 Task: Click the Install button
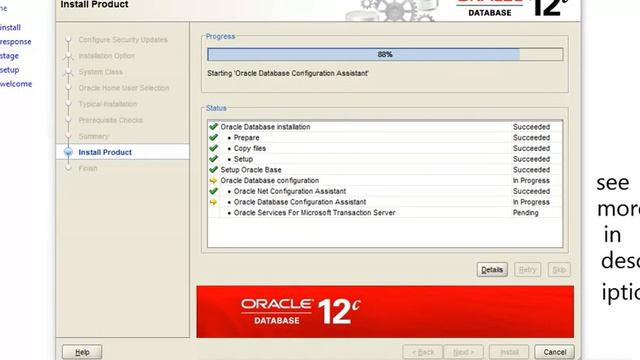(509, 352)
